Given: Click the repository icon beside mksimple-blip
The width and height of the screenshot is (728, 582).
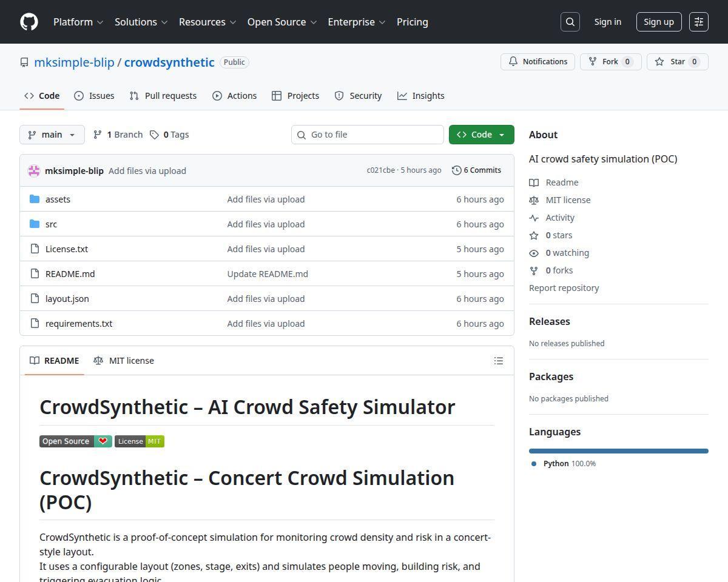Looking at the screenshot, I should coord(24,62).
